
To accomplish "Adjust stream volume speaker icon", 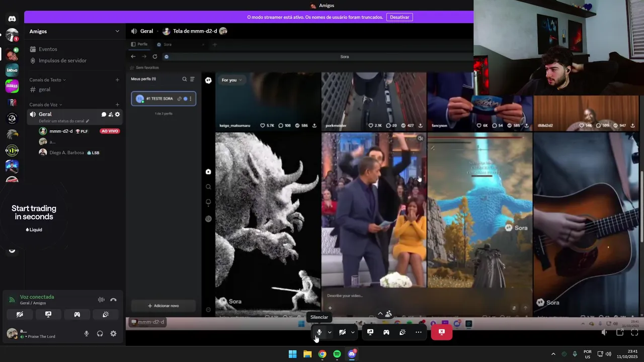I will point(604,332).
